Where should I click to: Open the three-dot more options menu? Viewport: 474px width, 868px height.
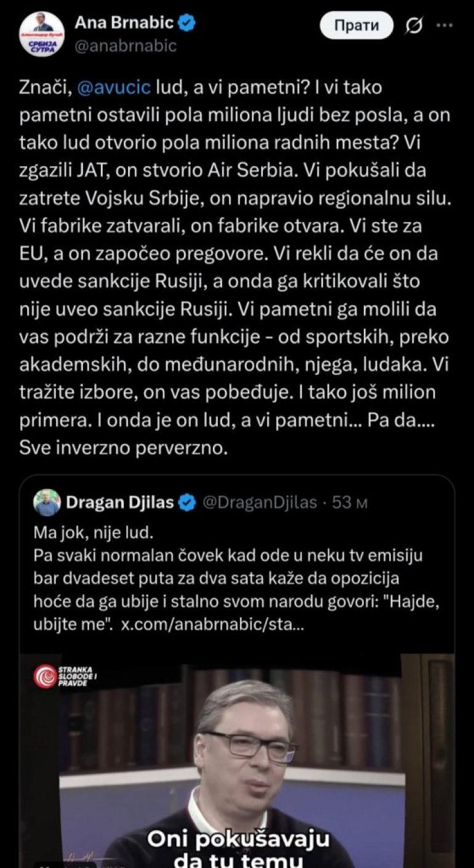click(x=444, y=26)
